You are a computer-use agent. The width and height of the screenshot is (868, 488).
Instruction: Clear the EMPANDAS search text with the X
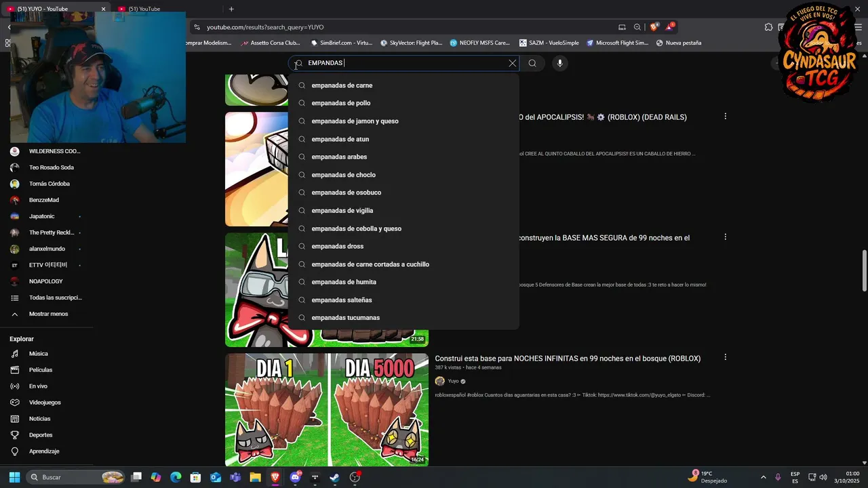pyautogui.click(x=513, y=63)
